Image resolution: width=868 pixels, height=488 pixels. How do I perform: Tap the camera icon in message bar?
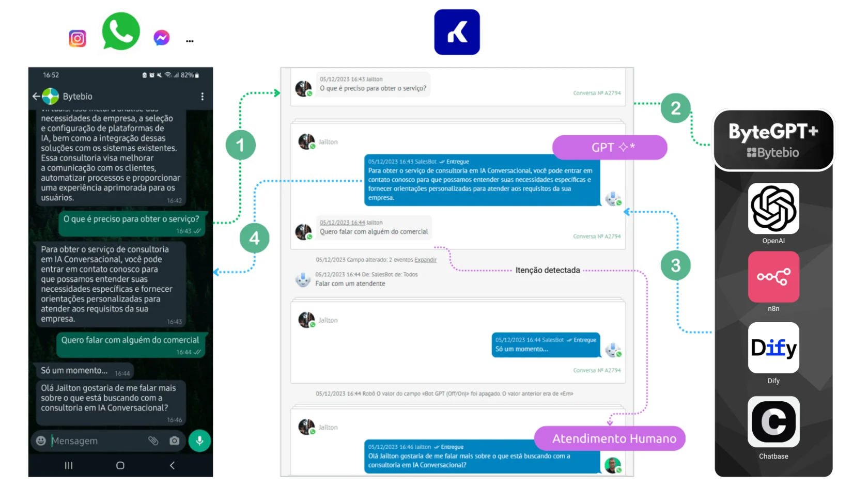pyautogui.click(x=175, y=440)
